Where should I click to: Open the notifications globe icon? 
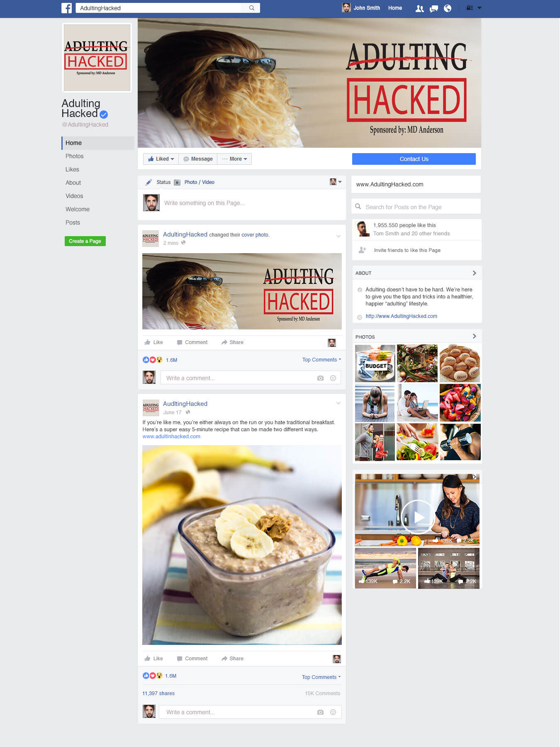pos(448,8)
